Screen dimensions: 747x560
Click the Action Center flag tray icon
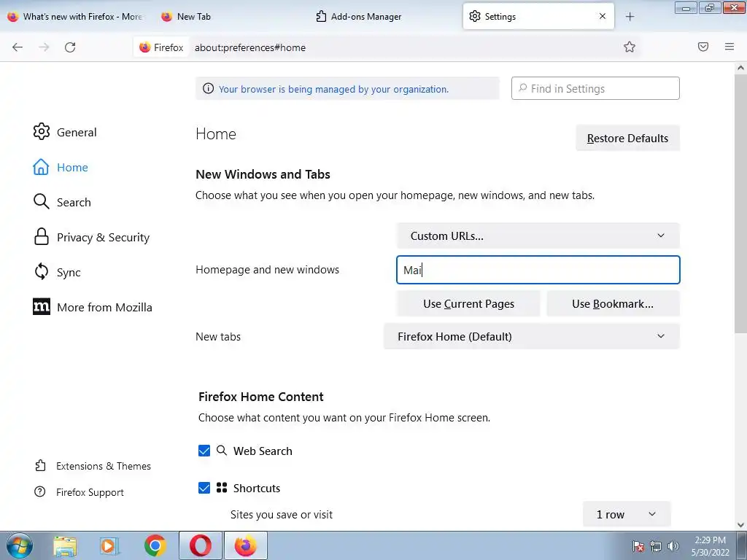click(x=638, y=546)
